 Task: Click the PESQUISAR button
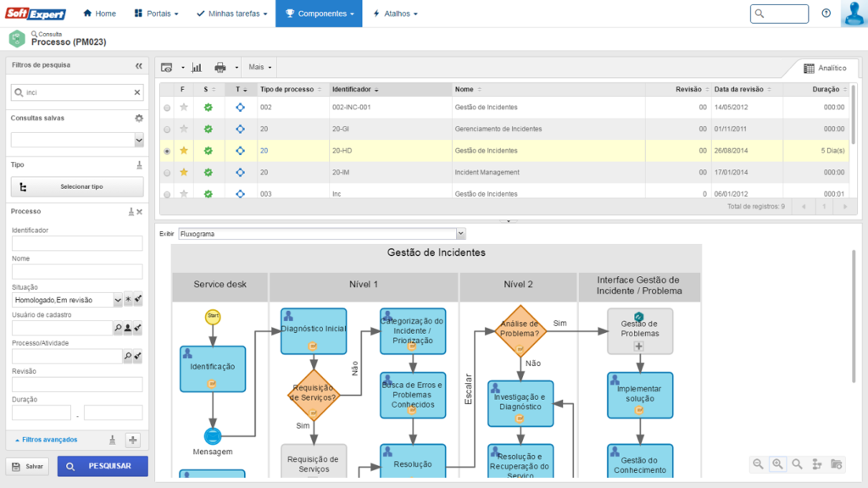103,466
